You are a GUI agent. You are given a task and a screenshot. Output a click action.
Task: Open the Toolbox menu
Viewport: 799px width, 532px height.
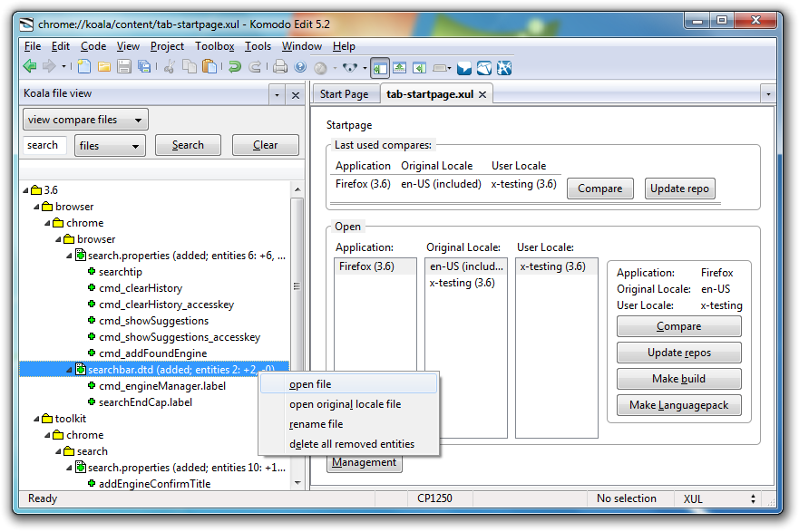[x=215, y=46]
